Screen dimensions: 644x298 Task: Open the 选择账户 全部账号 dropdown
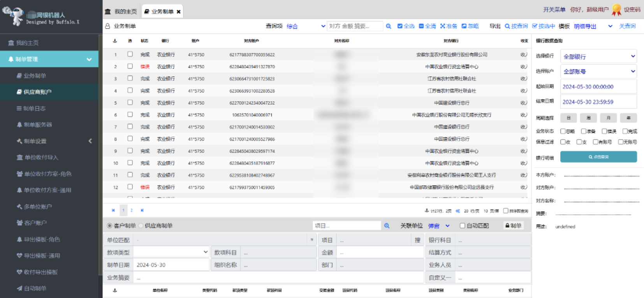(598, 71)
